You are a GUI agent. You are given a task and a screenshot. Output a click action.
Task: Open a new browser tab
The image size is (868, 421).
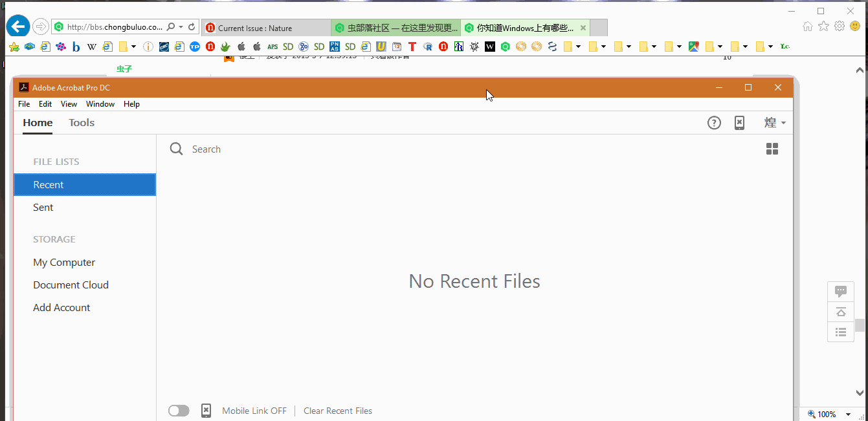[599, 28]
